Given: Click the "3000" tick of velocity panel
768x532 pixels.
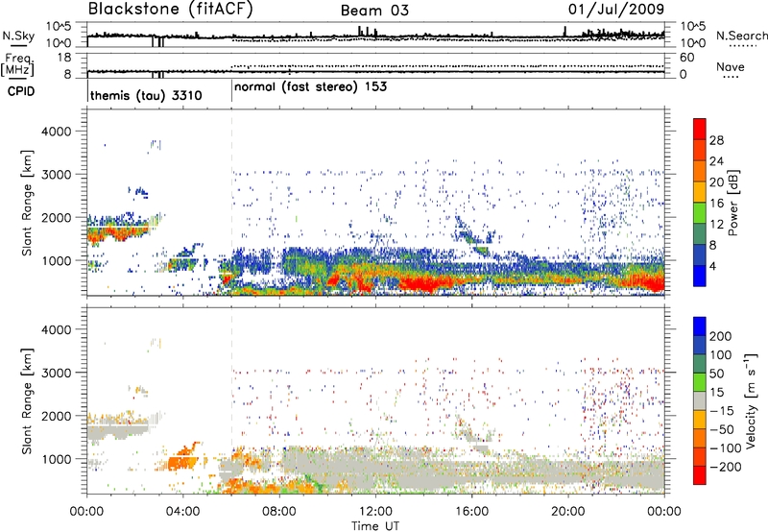Looking at the screenshot, I should click(x=56, y=373).
